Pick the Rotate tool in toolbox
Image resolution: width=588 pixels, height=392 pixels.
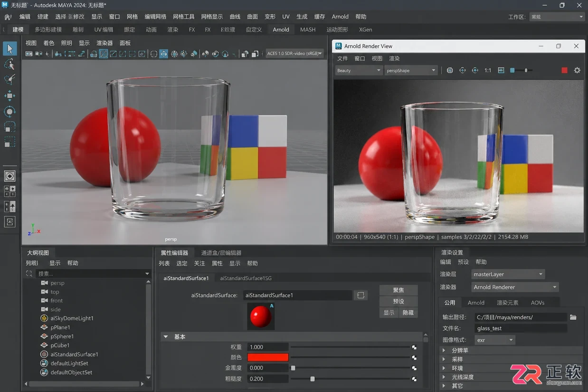click(9, 112)
